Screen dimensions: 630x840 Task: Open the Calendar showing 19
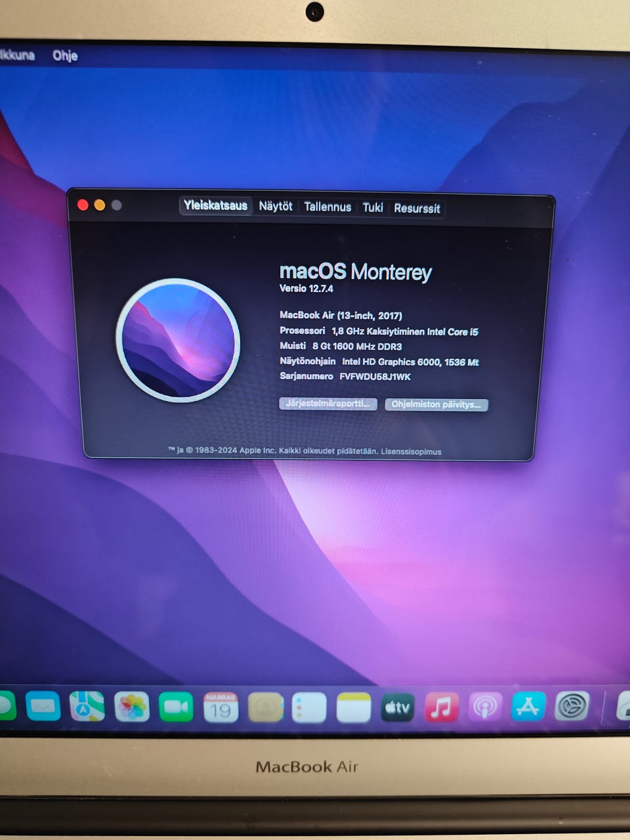(x=220, y=707)
